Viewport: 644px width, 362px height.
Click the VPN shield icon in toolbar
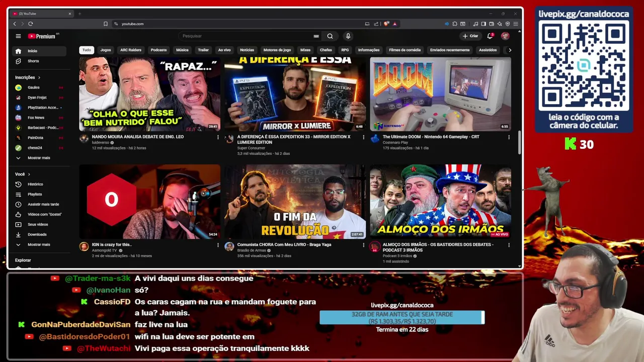508,24
